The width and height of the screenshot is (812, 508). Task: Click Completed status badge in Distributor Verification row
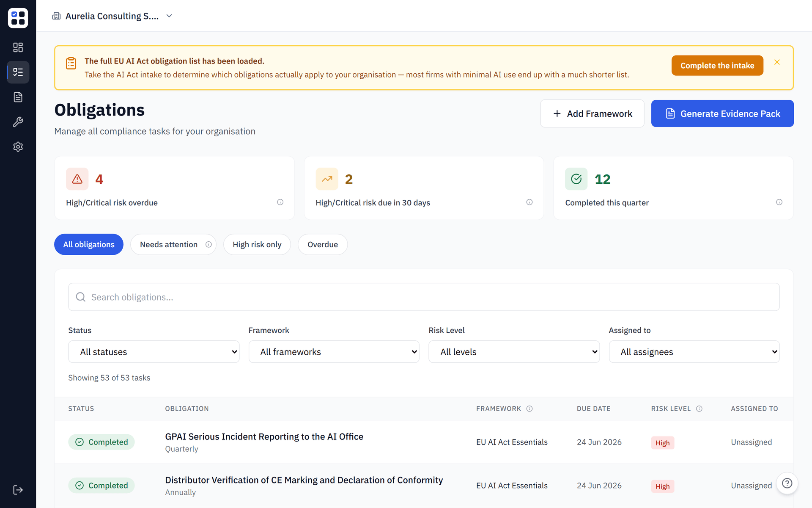101,486
